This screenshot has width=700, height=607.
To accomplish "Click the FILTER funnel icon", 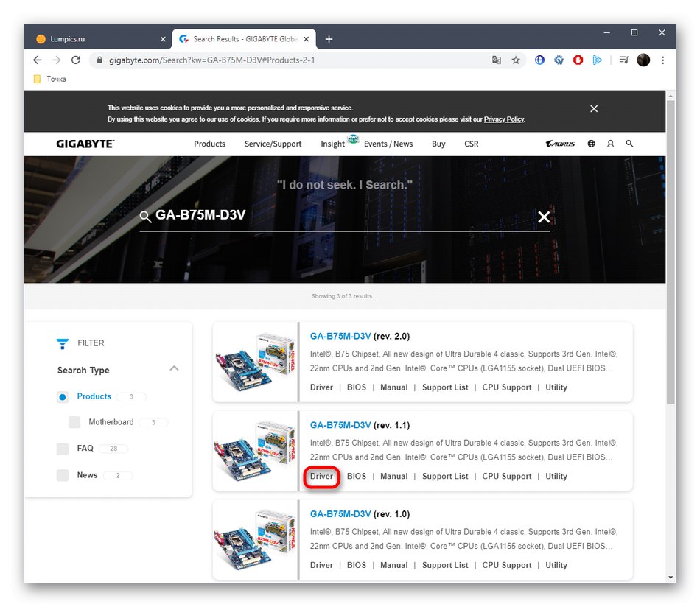I will [x=63, y=343].
